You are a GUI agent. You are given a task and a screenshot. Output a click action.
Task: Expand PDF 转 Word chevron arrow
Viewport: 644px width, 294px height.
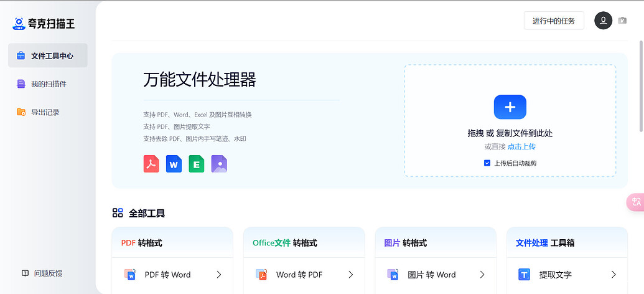coord(219,275)
